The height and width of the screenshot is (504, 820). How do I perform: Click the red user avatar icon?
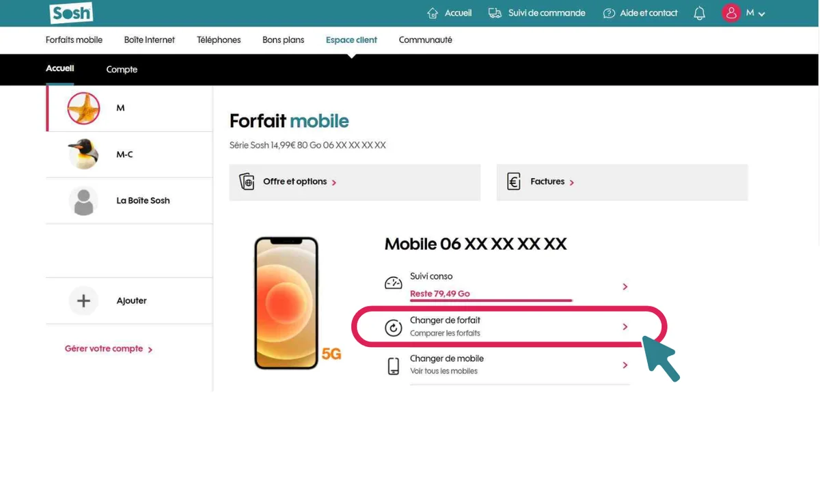pyautogui.click(x=731, y=13)
